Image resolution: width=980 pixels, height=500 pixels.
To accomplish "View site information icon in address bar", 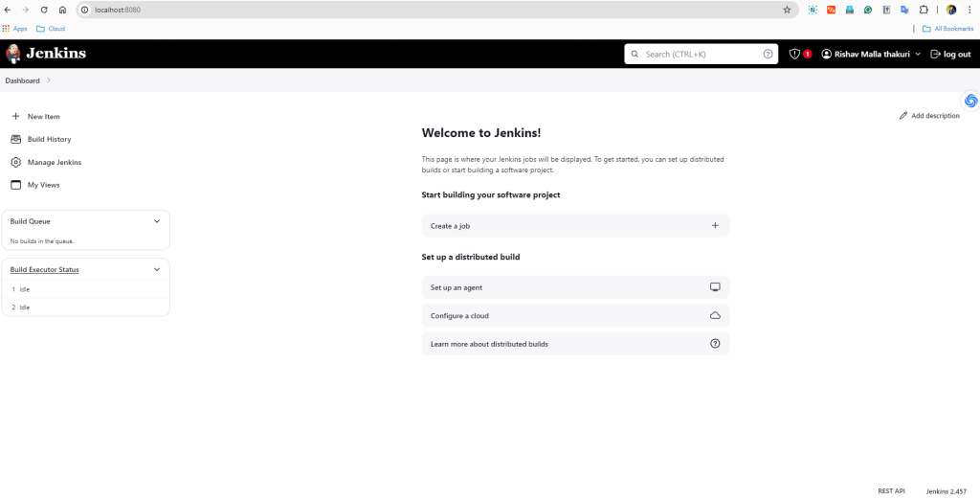I will tap(85, 10).
